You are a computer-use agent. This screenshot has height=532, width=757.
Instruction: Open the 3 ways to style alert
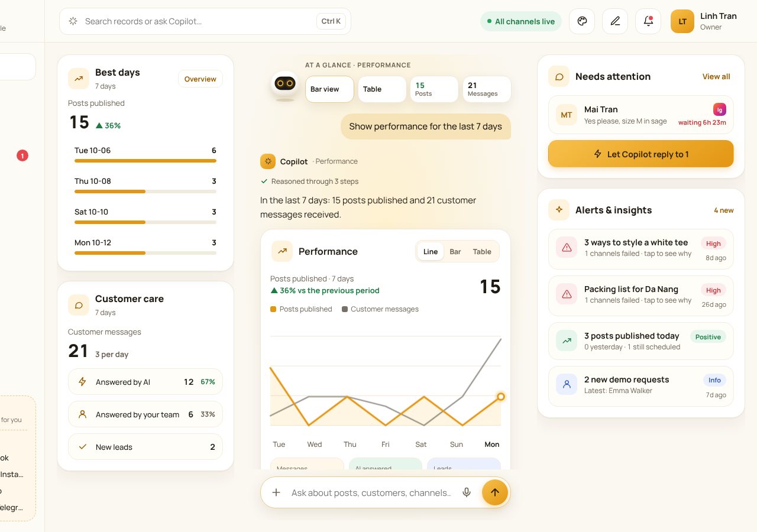coord(641,249)
